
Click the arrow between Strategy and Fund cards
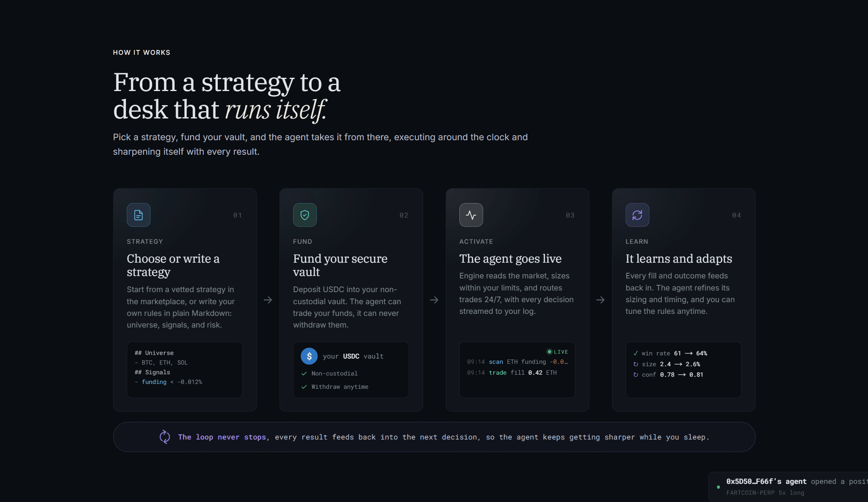tap(268, 300)
